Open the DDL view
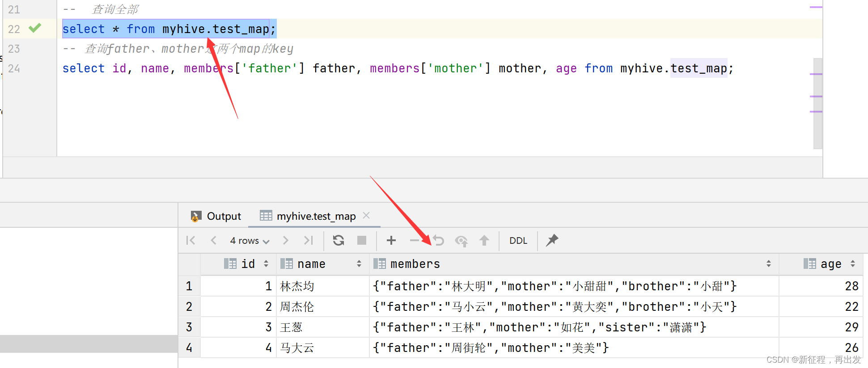The image size is (868, 368). point(518,240)
